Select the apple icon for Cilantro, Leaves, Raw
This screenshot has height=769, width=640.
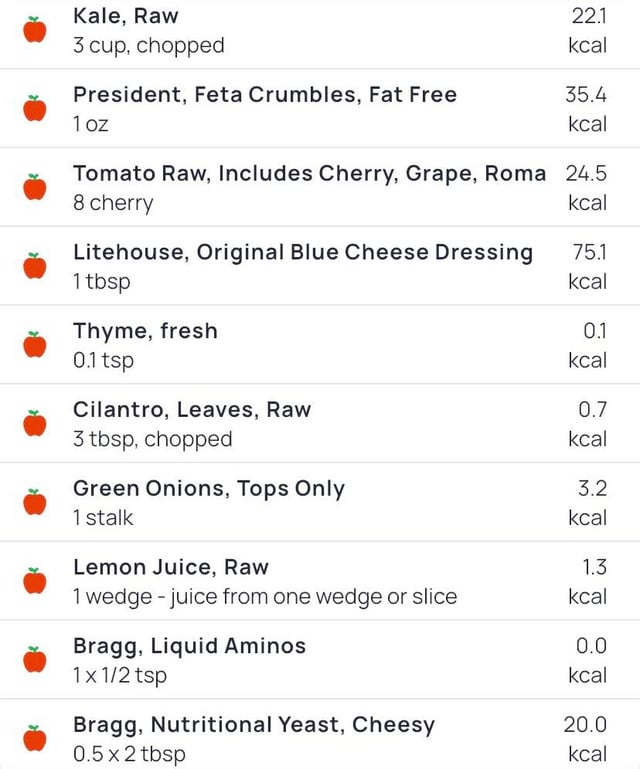[x=35, y=423]
